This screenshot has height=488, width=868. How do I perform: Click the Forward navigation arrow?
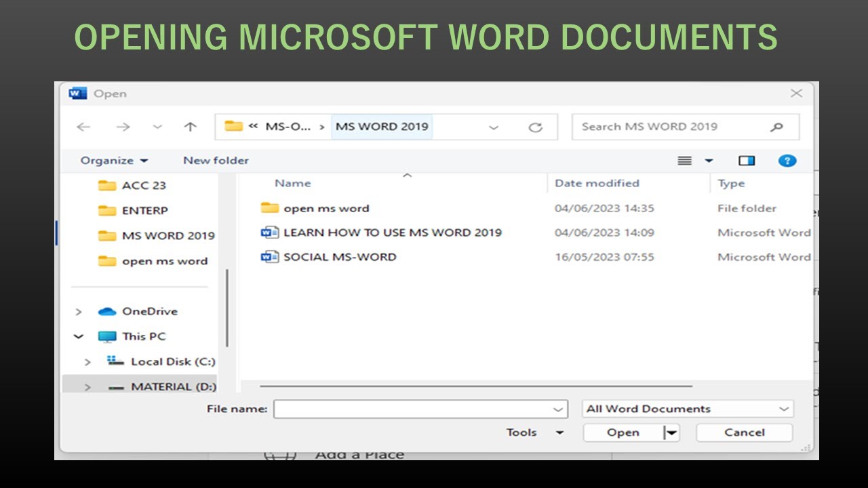123,127
